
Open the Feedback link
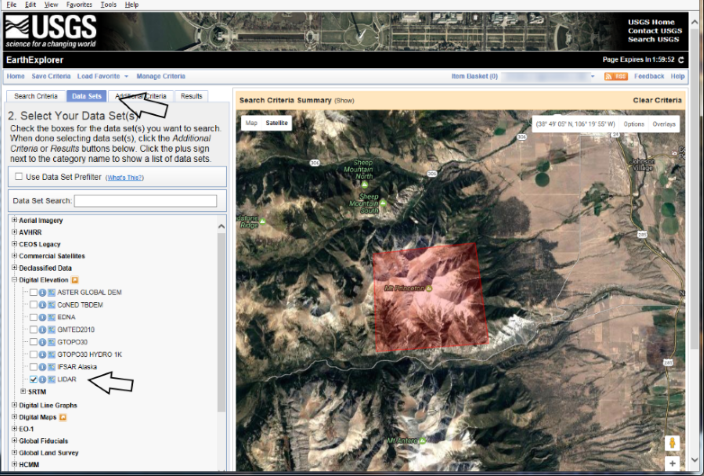649,76
